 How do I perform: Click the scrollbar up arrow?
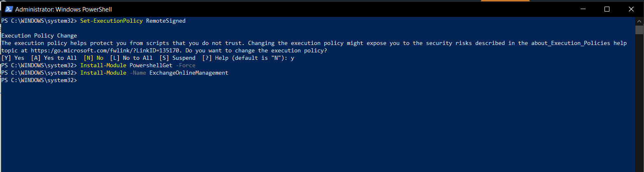click(x=639, y=21)
